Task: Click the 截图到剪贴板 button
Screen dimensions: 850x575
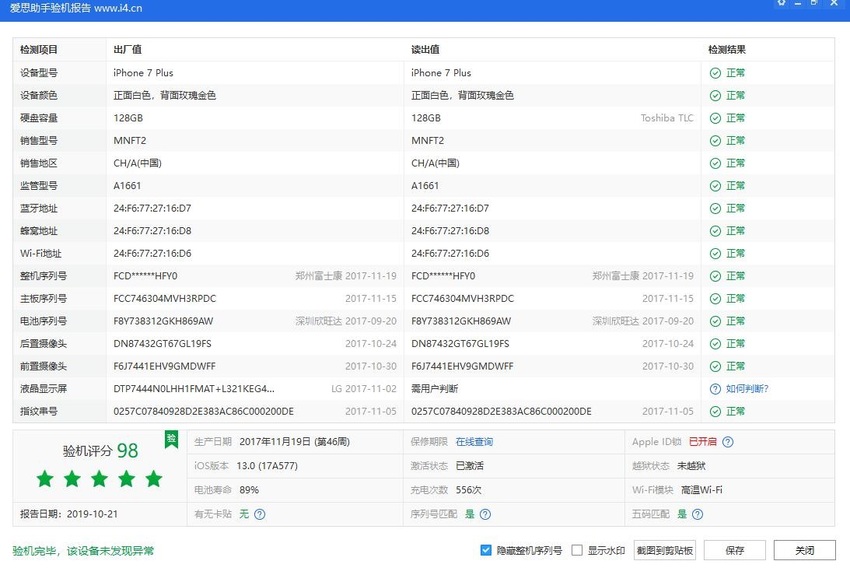Action: coord(665,551)
